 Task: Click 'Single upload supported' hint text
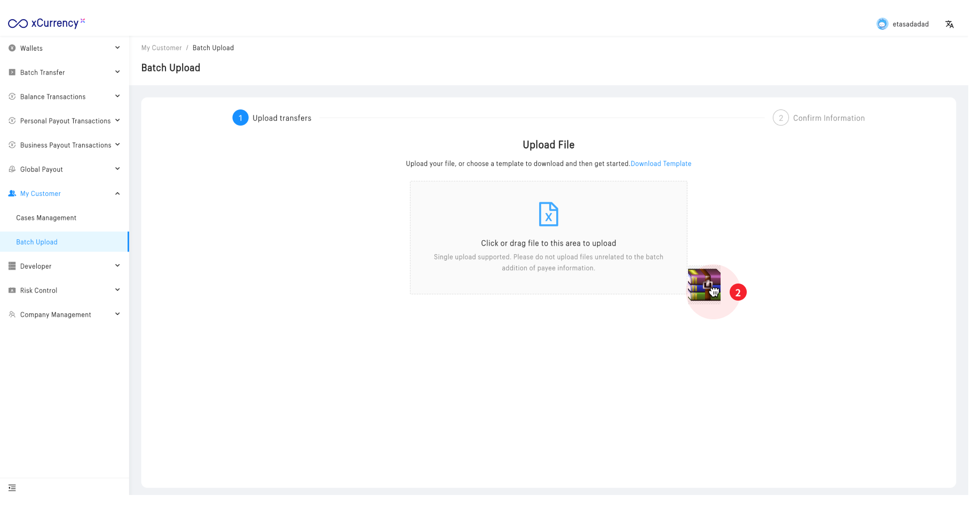click(x=548, y=263)
